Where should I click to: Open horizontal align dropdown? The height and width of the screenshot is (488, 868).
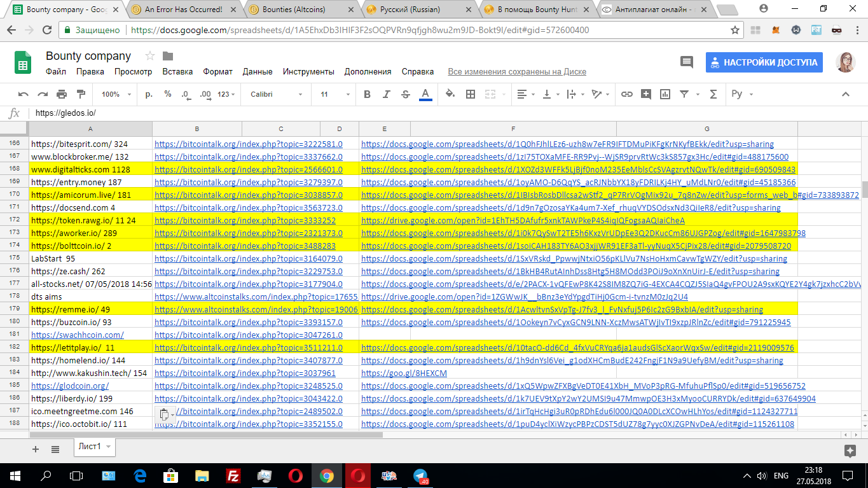526,94
